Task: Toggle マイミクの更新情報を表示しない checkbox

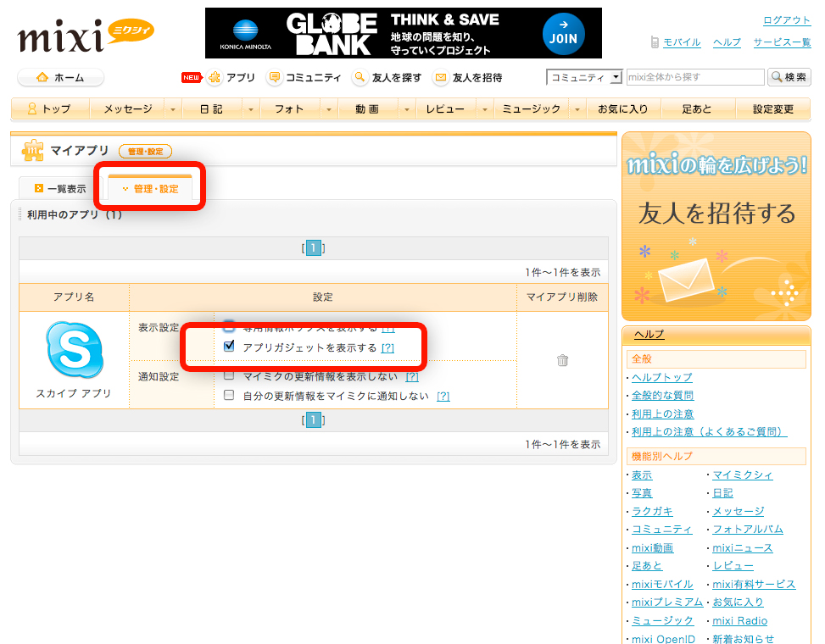Action: 229,375
